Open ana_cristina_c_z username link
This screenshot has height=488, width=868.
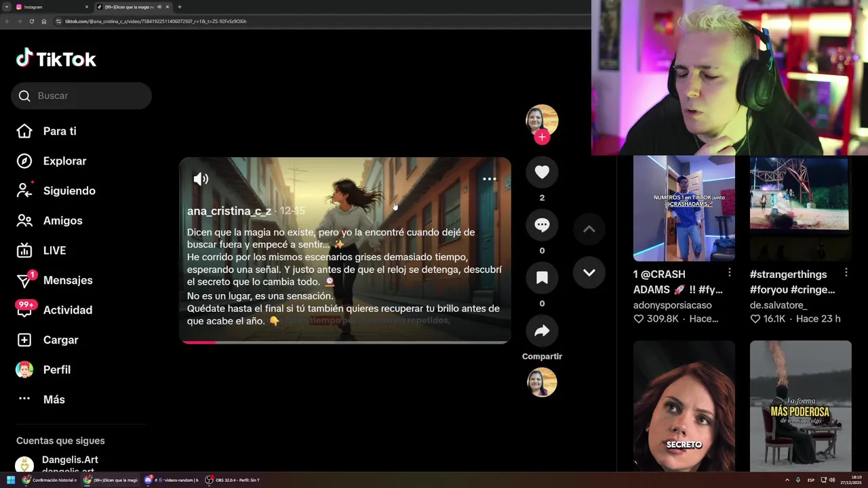point(229,211)
